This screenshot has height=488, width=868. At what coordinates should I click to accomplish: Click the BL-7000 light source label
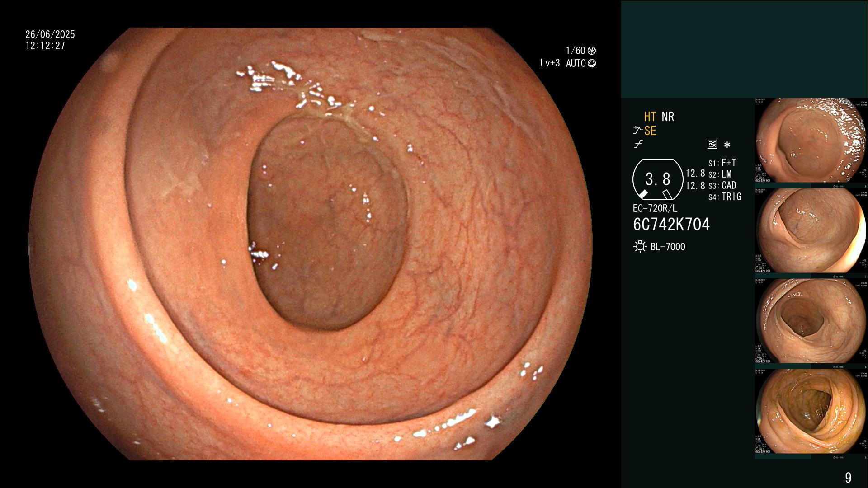(x=668, y=247)
